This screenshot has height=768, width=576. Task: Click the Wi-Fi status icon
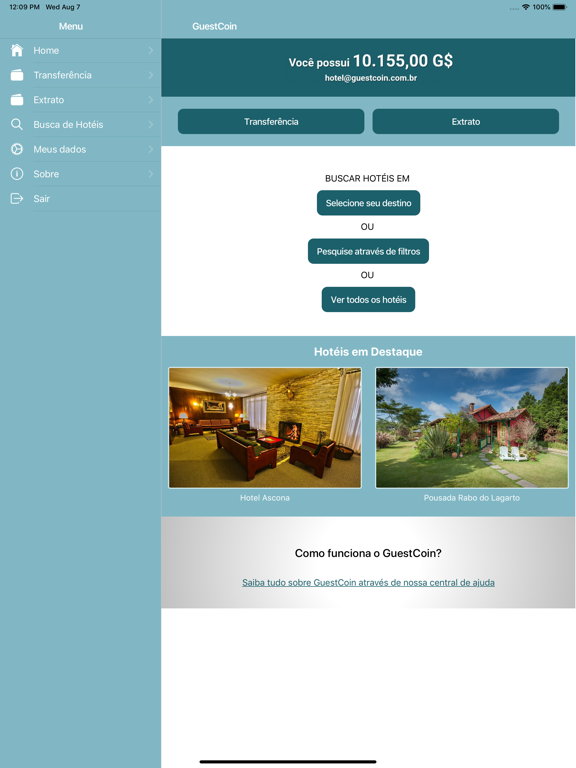point(526,7)
